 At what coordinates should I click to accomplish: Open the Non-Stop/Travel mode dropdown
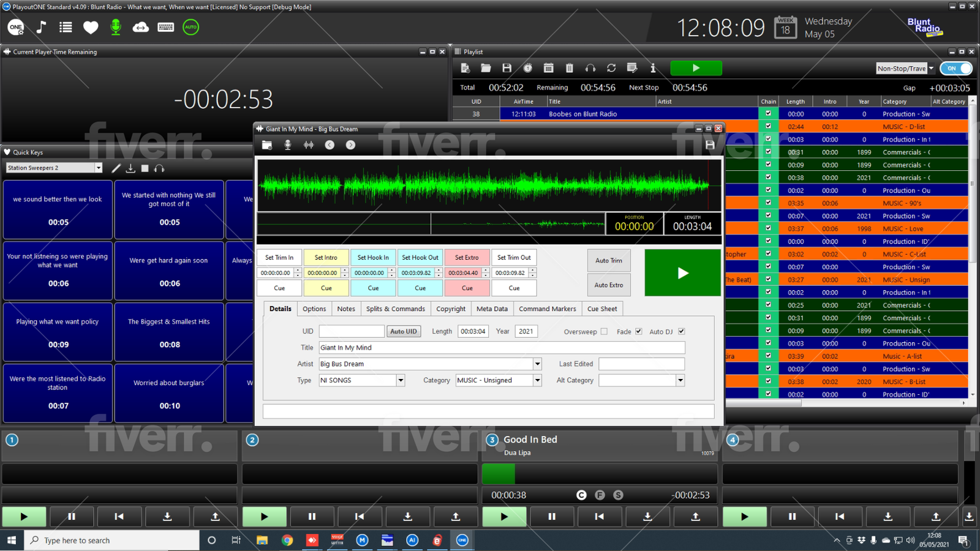931,69
